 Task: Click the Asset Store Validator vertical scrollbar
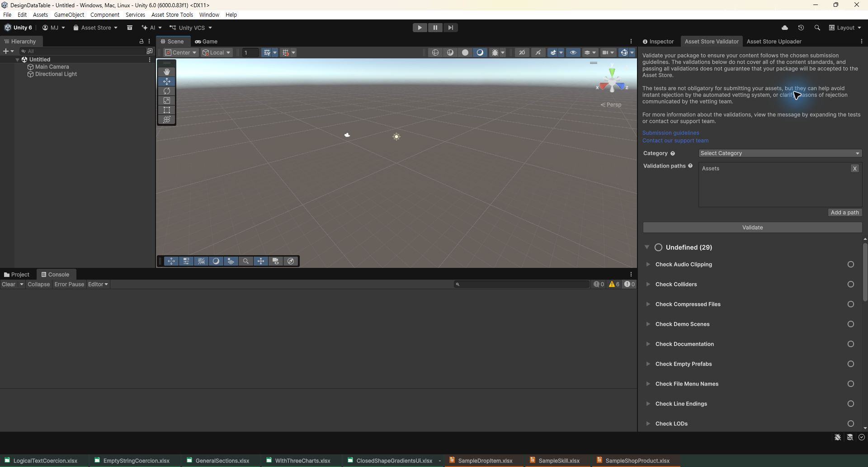coord(865,272)
